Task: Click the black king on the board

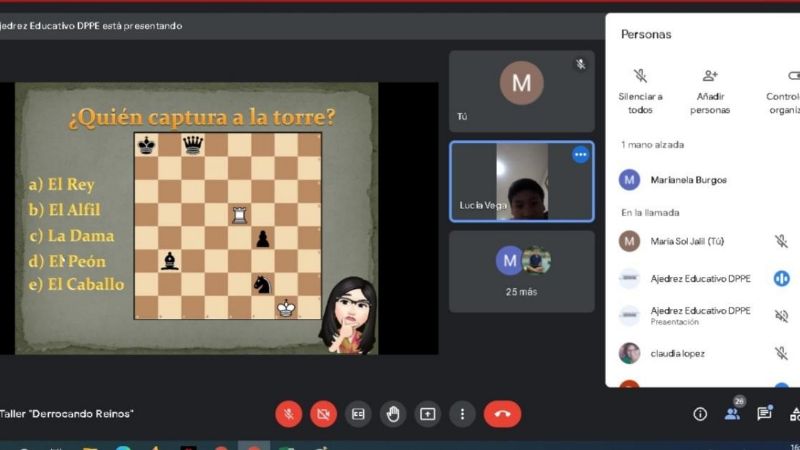Action: 146,145
